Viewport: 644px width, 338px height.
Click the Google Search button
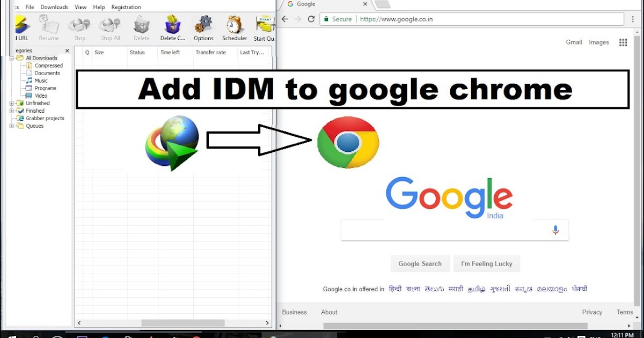tap(420, 263)
